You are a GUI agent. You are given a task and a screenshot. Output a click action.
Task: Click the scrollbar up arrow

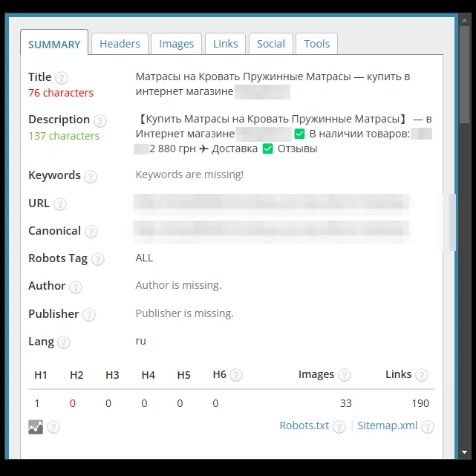point(464,20)
